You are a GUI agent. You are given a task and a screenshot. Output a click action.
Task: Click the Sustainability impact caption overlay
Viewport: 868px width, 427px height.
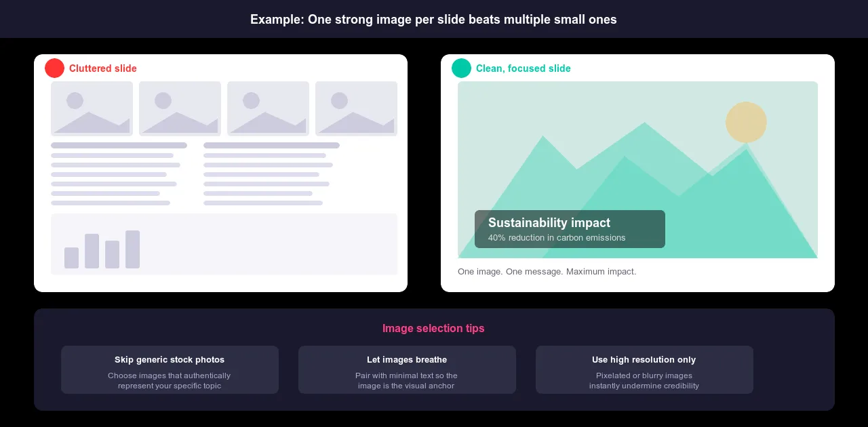pos(570,229)
